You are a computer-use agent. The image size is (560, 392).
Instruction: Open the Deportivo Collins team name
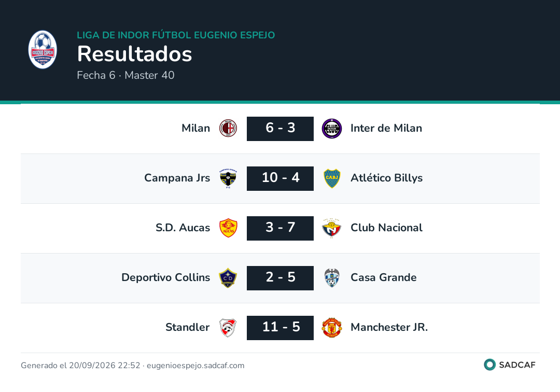coord(166,277)
